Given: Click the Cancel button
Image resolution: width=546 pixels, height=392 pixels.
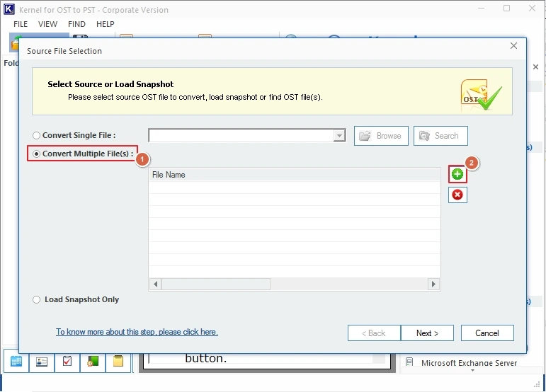Looking at the screenshot, I should click(487, 333).
